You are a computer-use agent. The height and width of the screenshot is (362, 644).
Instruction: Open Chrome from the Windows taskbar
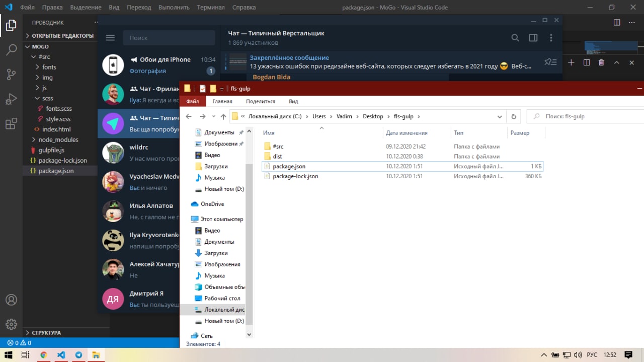pyautogui.click(x=43, y=355)
